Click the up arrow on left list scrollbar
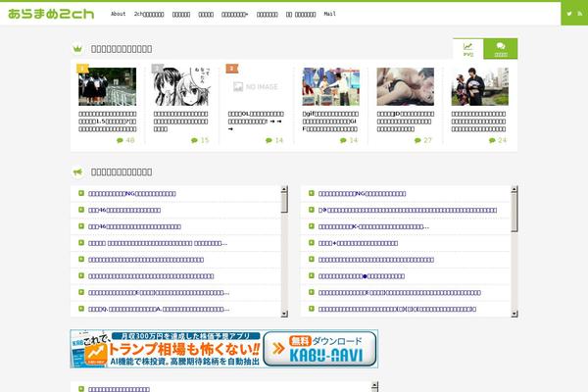This screenshot has height=392, width=588. tap(284, 189)
